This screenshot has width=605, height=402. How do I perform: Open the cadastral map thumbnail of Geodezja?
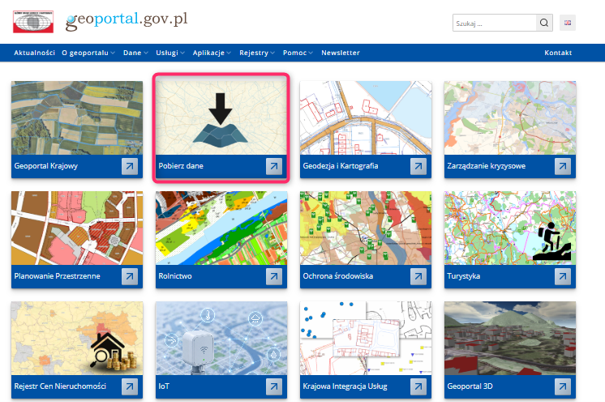[365, 118]
